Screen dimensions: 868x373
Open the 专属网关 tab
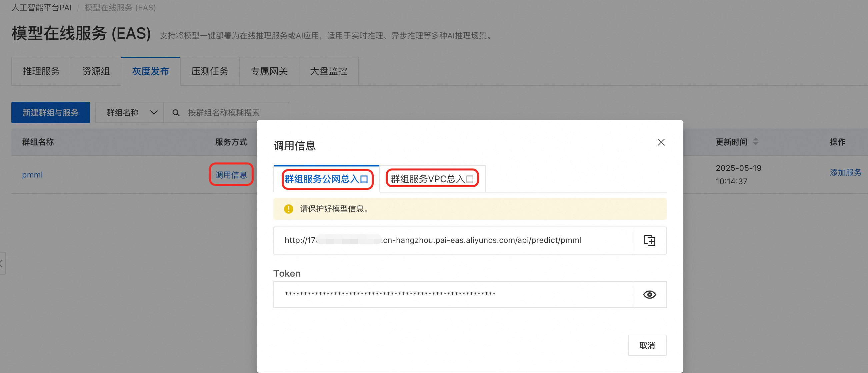point(269,71)
